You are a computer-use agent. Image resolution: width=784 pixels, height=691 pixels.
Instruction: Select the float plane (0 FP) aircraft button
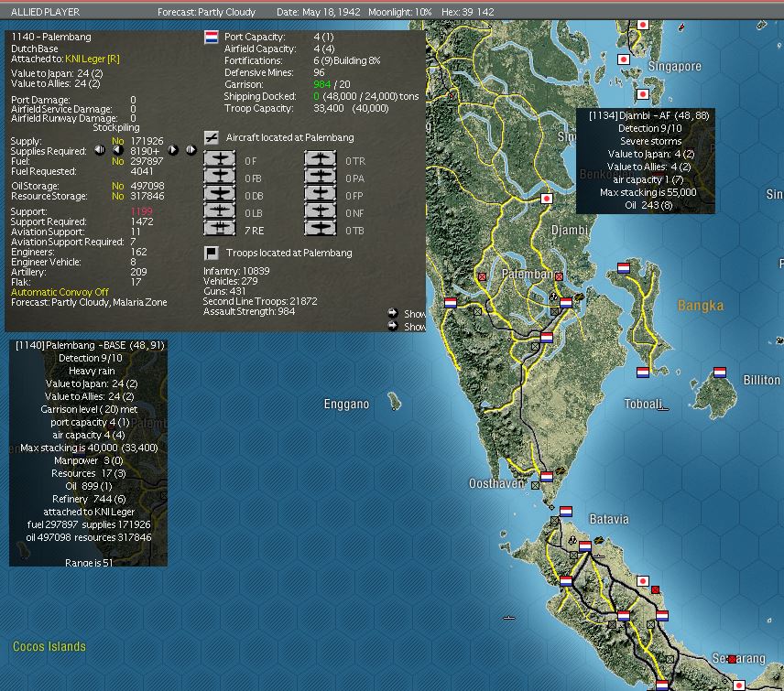321,195
